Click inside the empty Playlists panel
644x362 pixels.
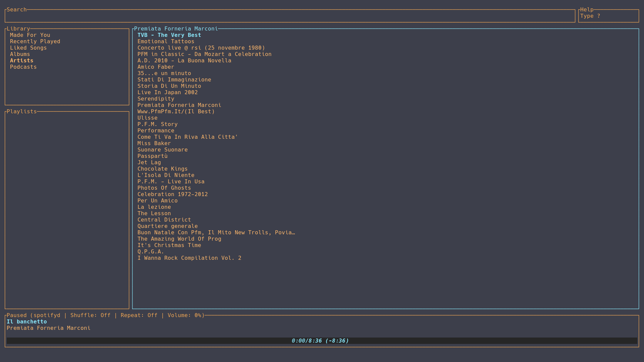pos(67,209)
